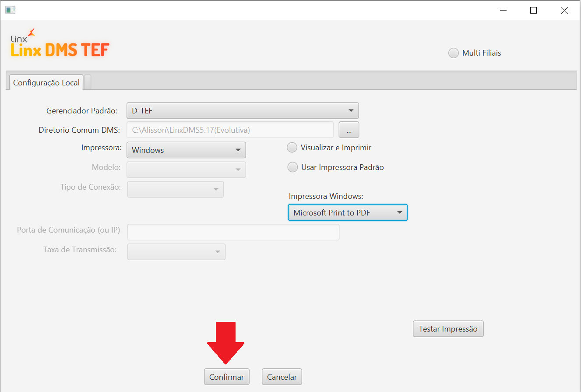
Task: Confirm the settings with the Confirmar button
Action: coord(226,377)
